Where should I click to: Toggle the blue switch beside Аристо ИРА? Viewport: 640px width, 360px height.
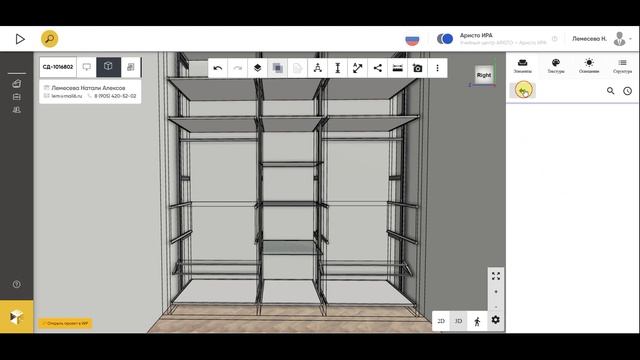(x=445, y=39)
